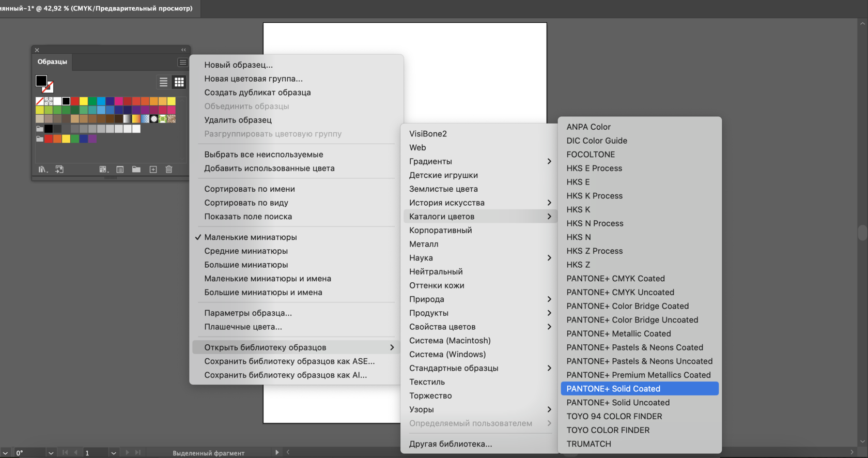This screenshot has width=868, height=458.
Task: Expand the Наука submenu
Action: (x=479, y=258)
